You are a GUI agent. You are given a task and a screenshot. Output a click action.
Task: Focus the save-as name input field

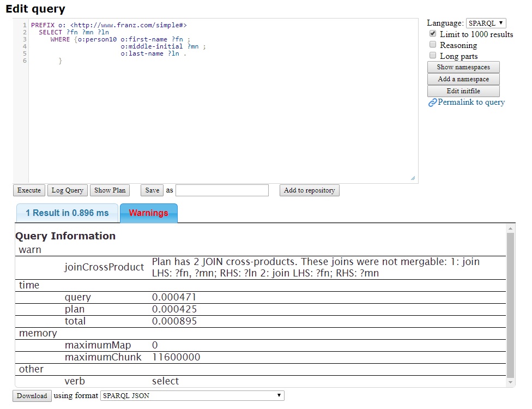(x=222, y=190)
